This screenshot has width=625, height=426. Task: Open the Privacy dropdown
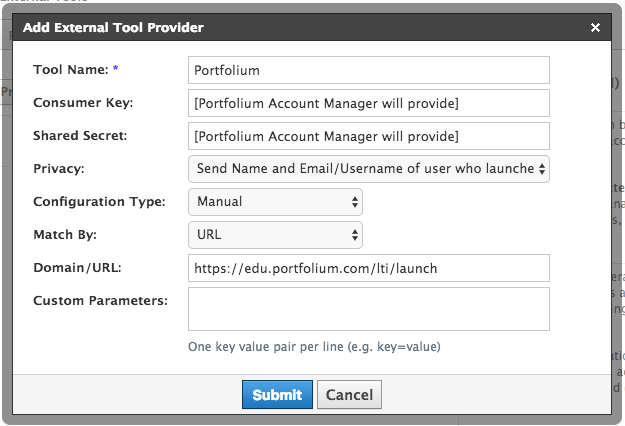[x=368, y=169]
